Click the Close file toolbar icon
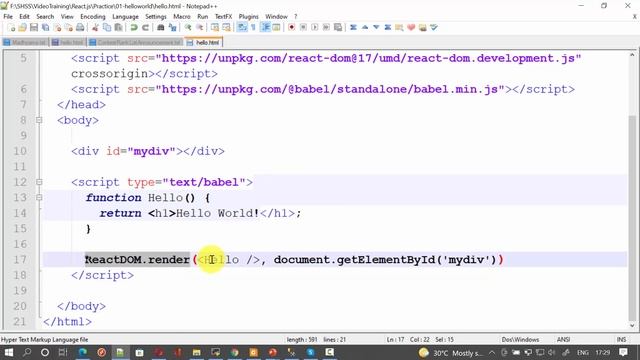 pos(57,28)
